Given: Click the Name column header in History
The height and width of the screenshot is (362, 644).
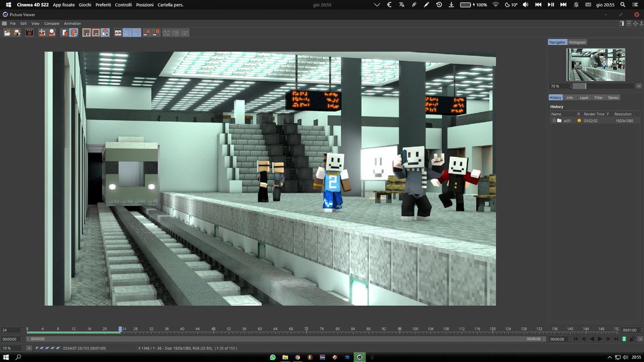Looking at the screenshot, I should pyautogui.click(x=557, y=114).
